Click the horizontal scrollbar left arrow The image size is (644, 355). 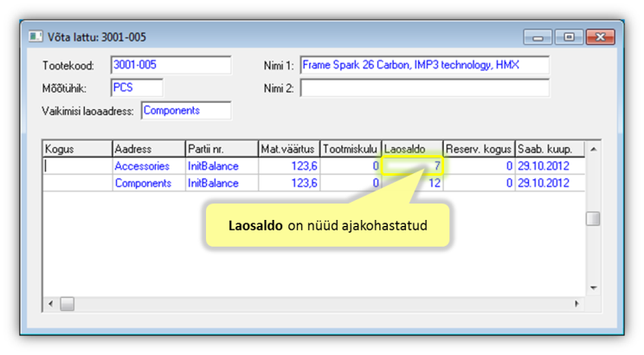(x=50, y=304)
